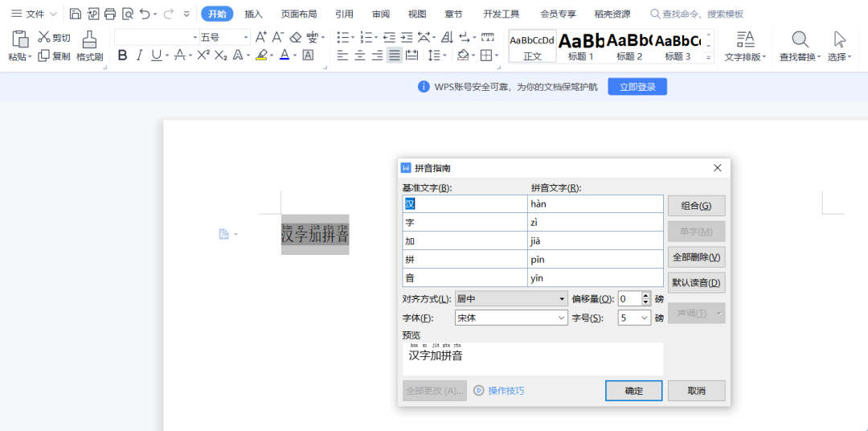The width and height of the screenshot is (868, 431).
Task: Apply paragraph shading fill color
Action: [464, 55]
